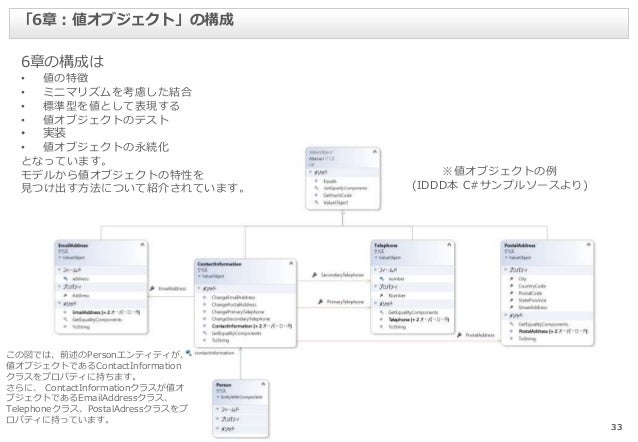The image size is (638, 442).
Task: Click the ChangePostalAddress method icon
Action: click(x=205, y=304)
